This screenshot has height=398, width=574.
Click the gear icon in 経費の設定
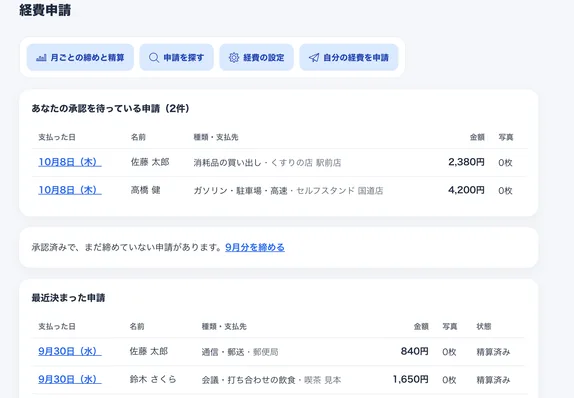234,57
